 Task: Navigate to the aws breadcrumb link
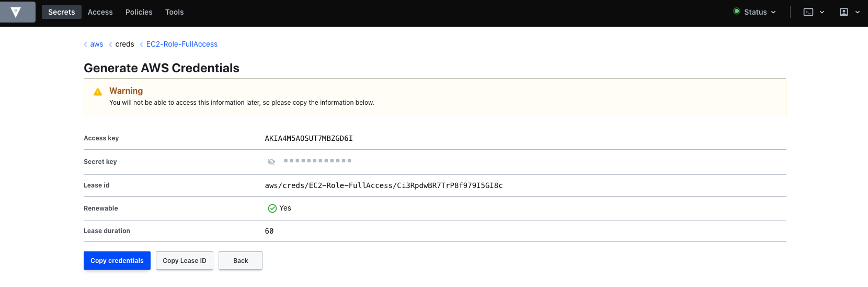[x=97, y=45]
